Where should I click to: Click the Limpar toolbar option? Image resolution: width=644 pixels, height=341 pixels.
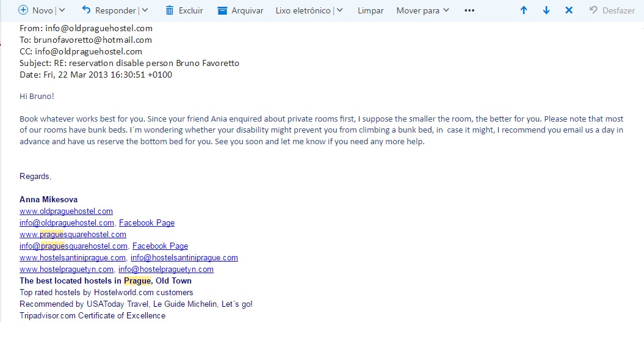click(371, 11)
